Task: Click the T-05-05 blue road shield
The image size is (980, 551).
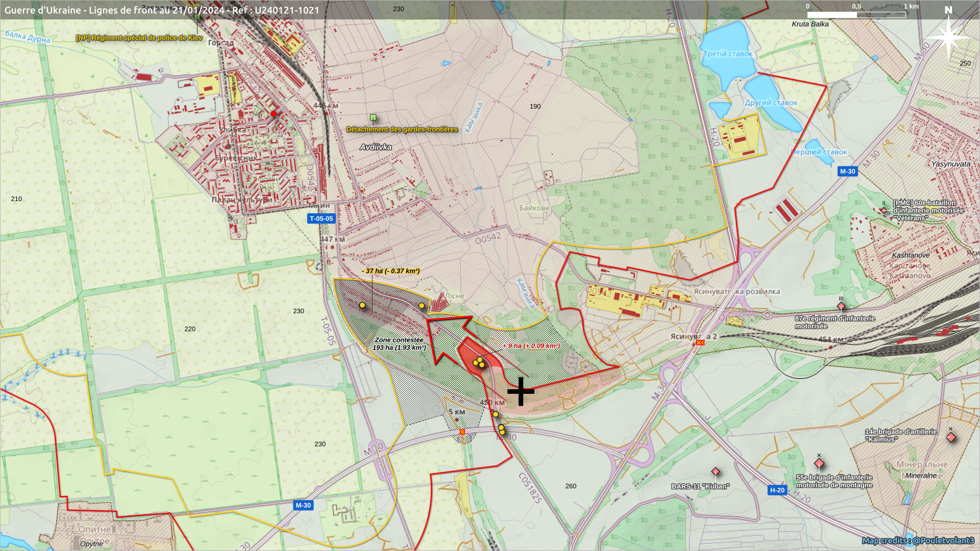Action: (321, 218)
